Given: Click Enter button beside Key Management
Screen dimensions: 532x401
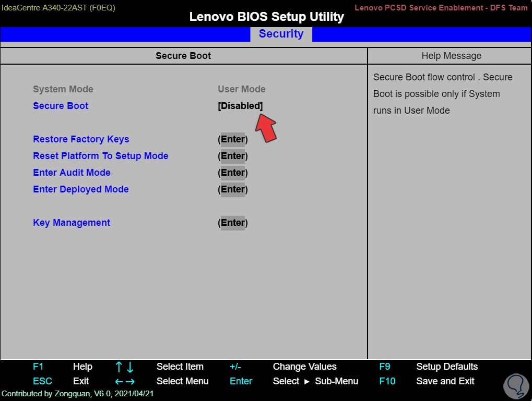Looking at the screenshot, I should [x=233, y=223].
